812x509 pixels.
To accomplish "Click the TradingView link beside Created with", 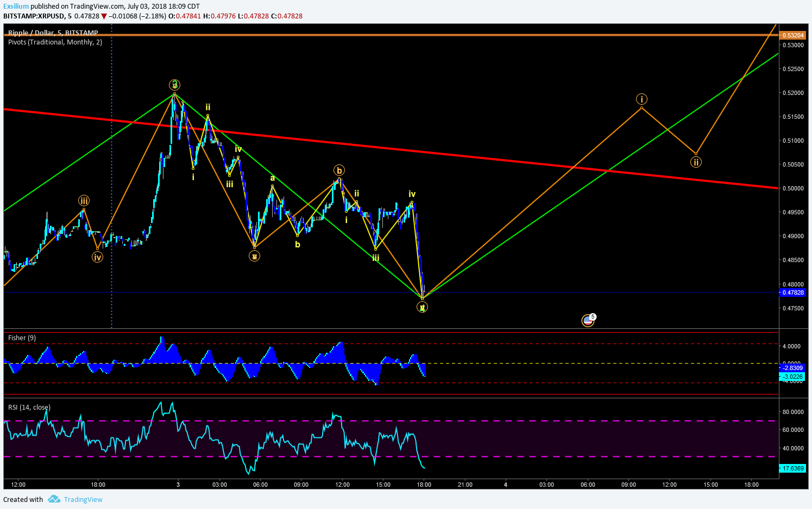I will [x=83, y=499].
